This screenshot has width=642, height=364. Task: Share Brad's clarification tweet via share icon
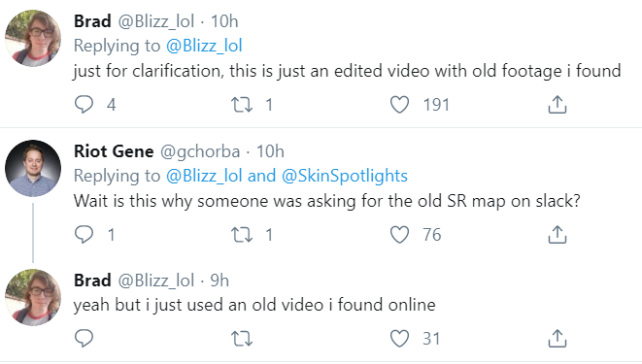(558, 104)
